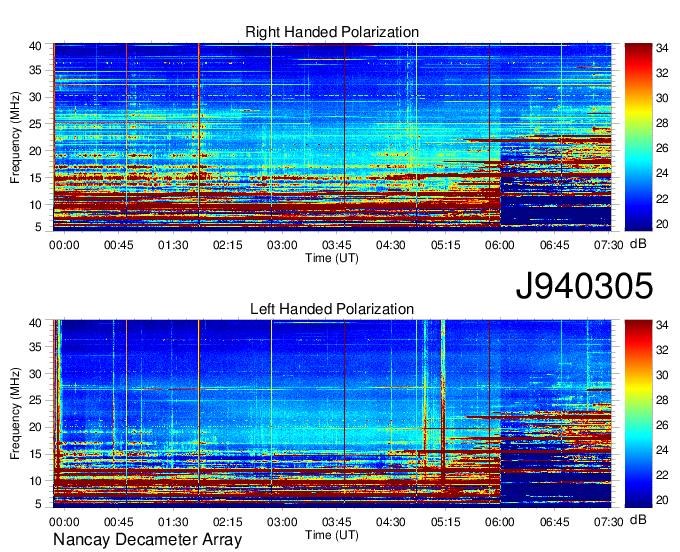Click 15 MHz frequency tick of right-handed plot

[x=35, y=178]
